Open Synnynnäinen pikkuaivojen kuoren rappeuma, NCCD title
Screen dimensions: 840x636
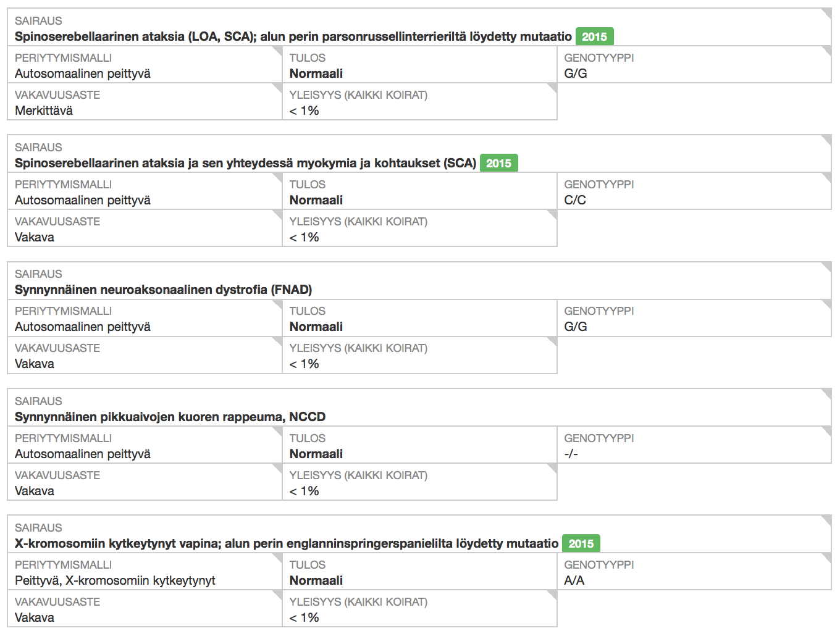(x=170, y=417)
